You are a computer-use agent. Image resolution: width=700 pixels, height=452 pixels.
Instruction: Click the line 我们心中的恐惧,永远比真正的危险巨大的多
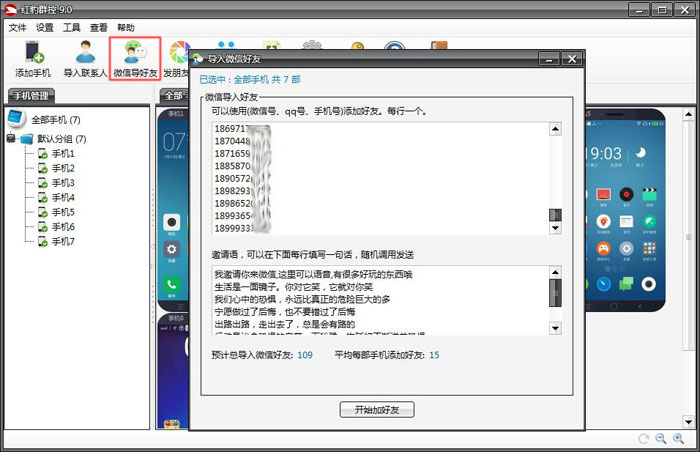(302, 299)
